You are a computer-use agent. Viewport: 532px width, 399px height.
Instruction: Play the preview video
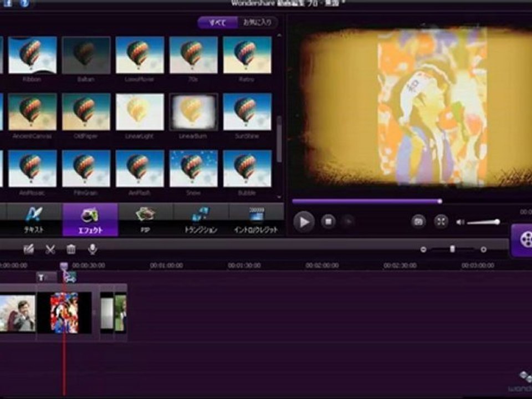coord(304,222)
